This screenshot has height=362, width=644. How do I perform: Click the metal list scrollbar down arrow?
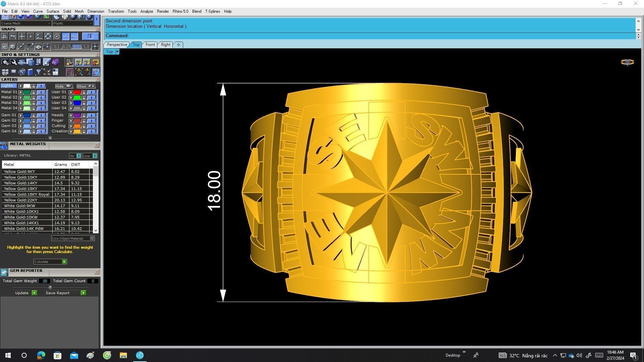96,231
